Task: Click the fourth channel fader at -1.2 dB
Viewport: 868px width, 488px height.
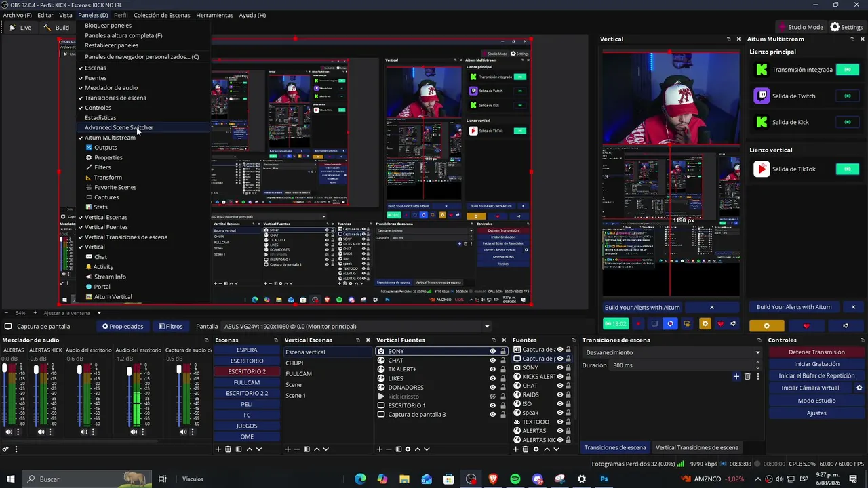Action: 130,372
